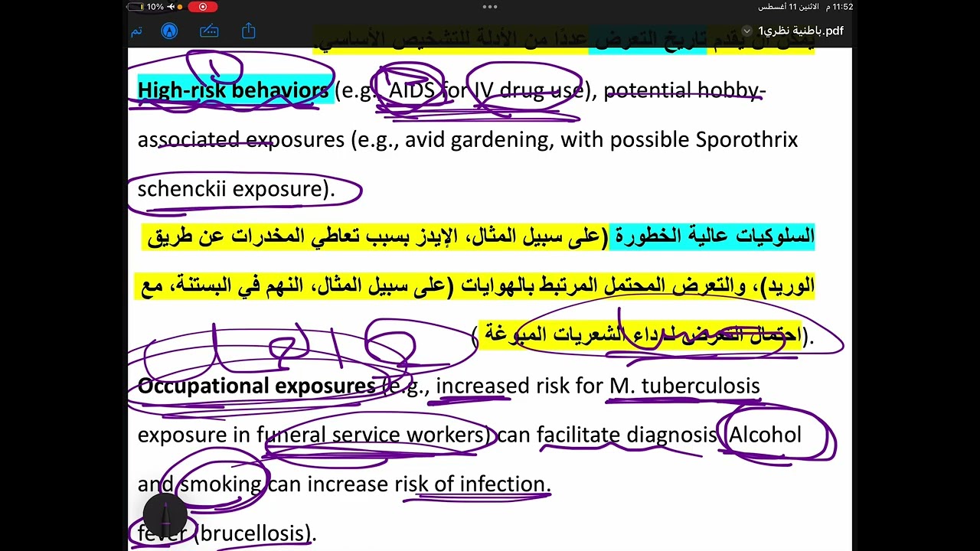Tap the date الاثنين 11 أغسطس
The image size is (980, 551).
(788, 7)
